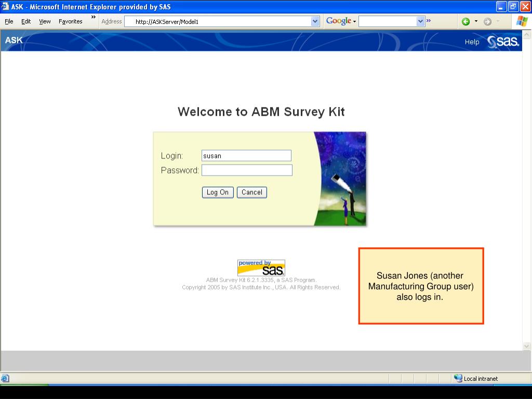Click the Forward navigation arrow icon
Image resolution: width=532 pixels, height=399 pixels.
pyautogui.click(x=487, y=21)
